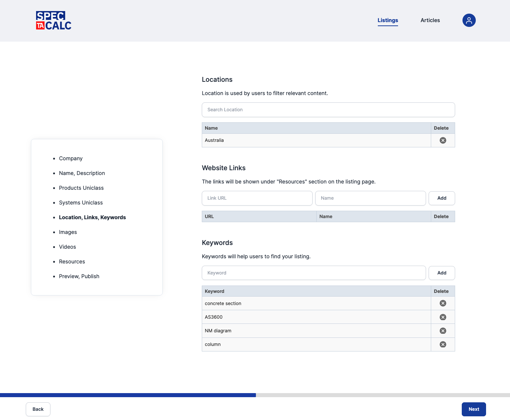Screen dimensions: 510x420
Task: Click the Next button
Action: pos(474,409)
